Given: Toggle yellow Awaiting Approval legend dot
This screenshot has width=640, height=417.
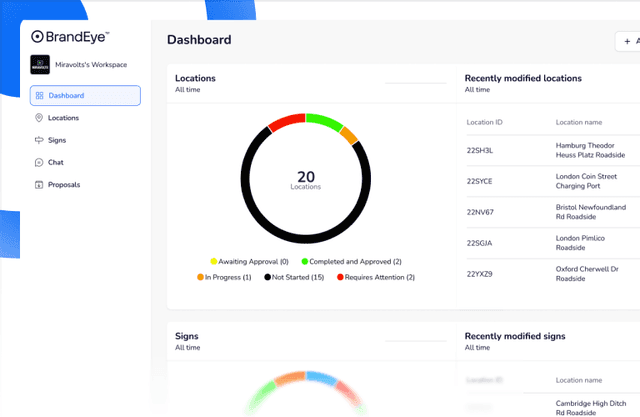Looking at the screenshot, I should 213,261.
